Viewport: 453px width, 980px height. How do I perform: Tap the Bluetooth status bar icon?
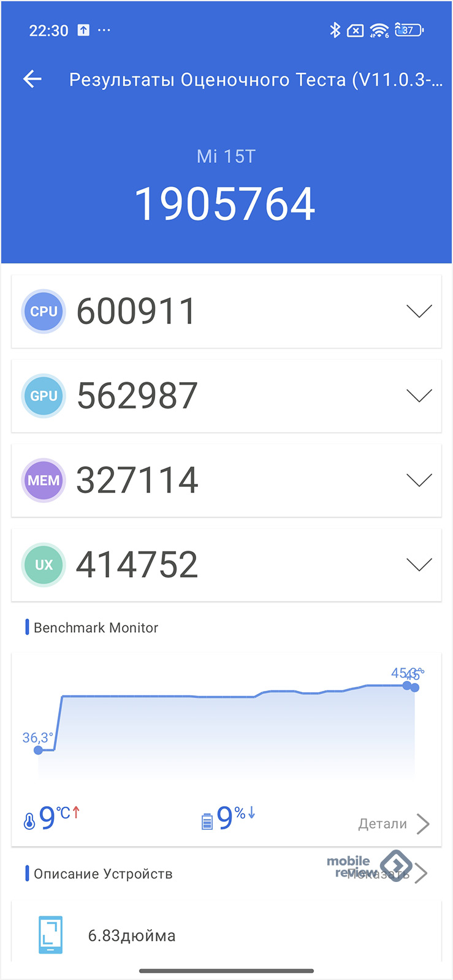click(x=335, y=30)
